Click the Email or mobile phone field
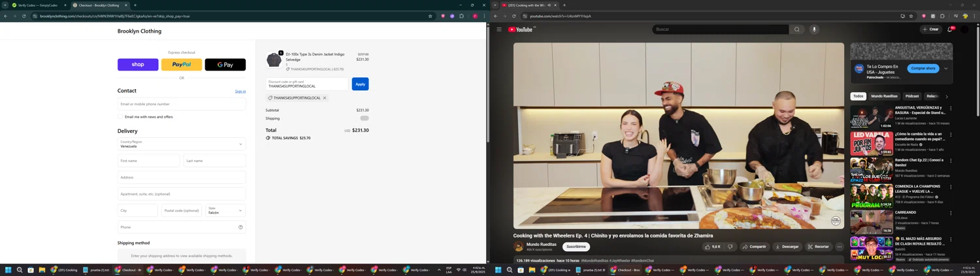Viewport: 980px width, 276px height. point(182,104)
